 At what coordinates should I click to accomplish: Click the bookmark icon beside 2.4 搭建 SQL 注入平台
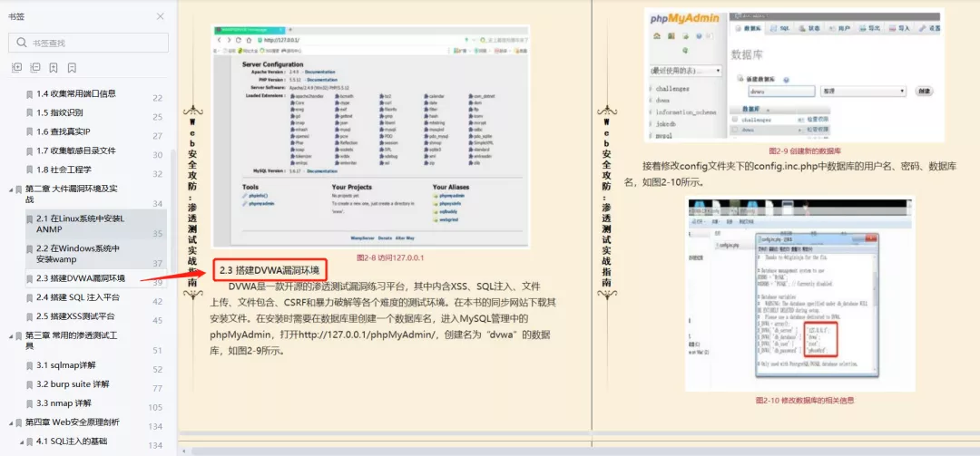29,297
